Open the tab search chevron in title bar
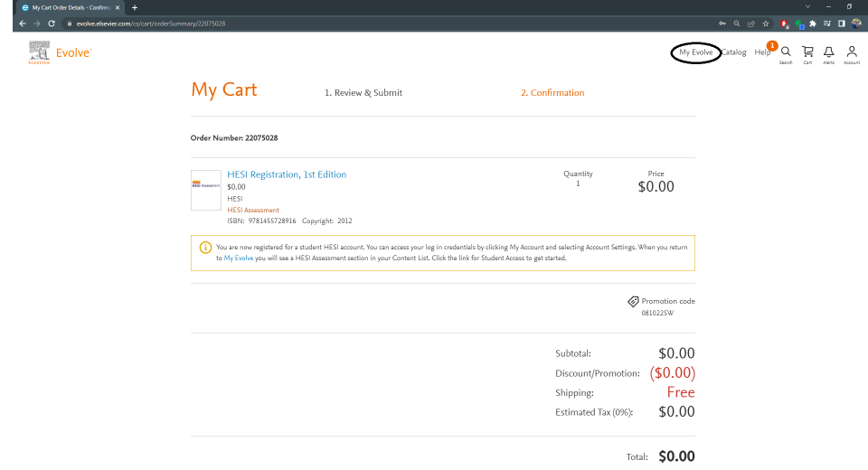The height and width of the screenshot is (470, 868). pos(807,6)
